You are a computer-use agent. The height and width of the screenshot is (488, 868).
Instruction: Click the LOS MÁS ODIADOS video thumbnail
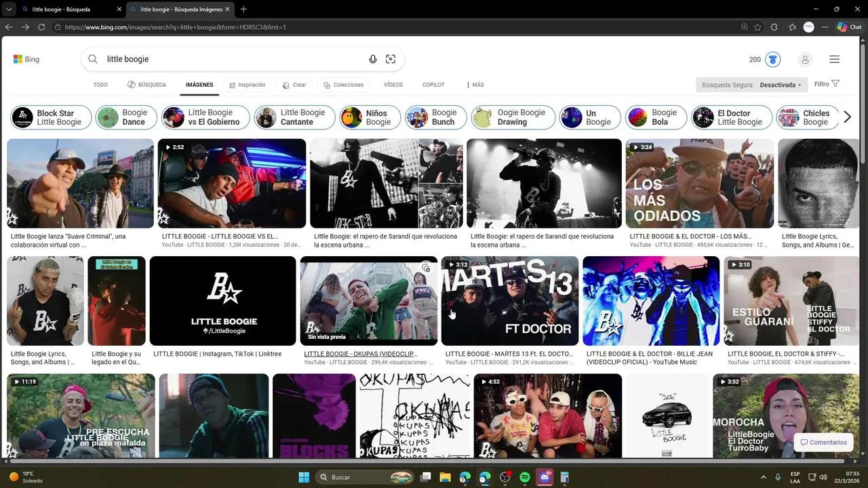(x=699, y=184)
